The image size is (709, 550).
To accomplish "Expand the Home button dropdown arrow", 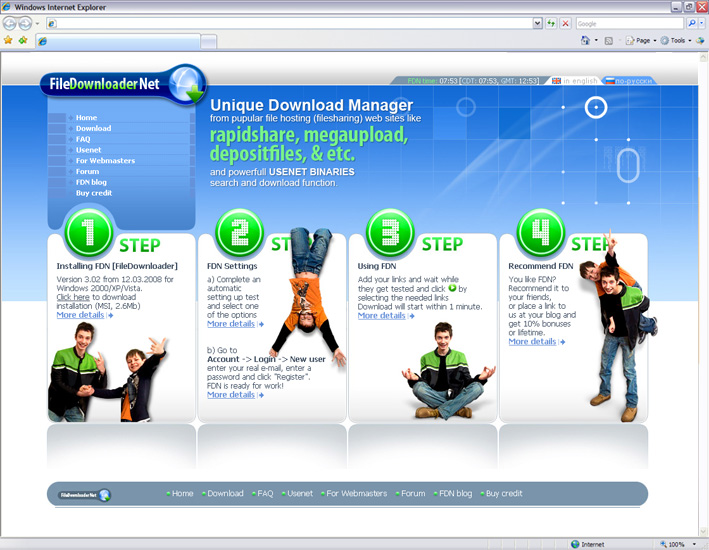I will (596, 41).
